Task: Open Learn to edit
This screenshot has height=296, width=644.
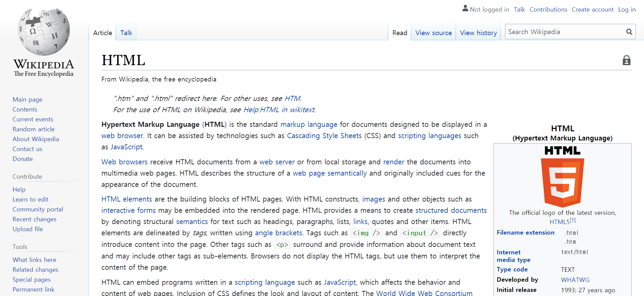Action: coord(30,199)
